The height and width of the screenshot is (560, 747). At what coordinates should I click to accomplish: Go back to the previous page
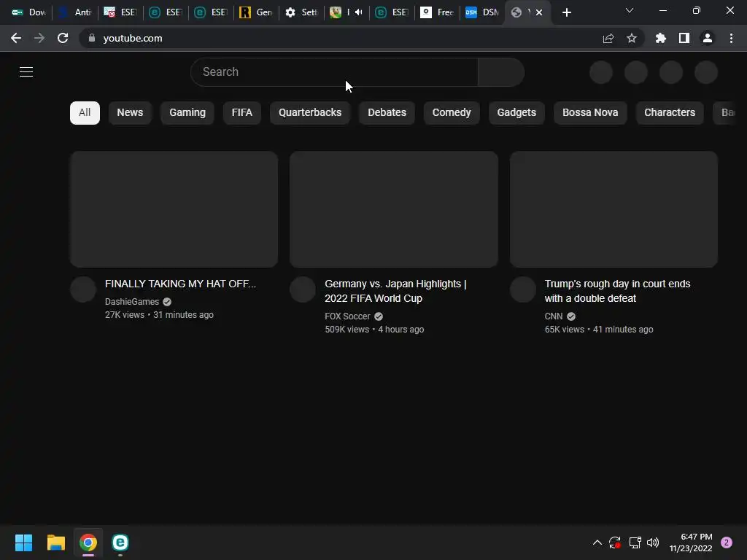pyautogui.click(x=16, y=38)
